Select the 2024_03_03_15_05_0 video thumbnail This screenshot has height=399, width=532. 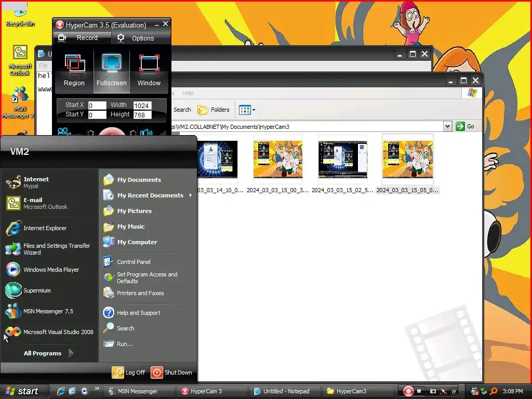pyautogui.click(x=407, y=159)
